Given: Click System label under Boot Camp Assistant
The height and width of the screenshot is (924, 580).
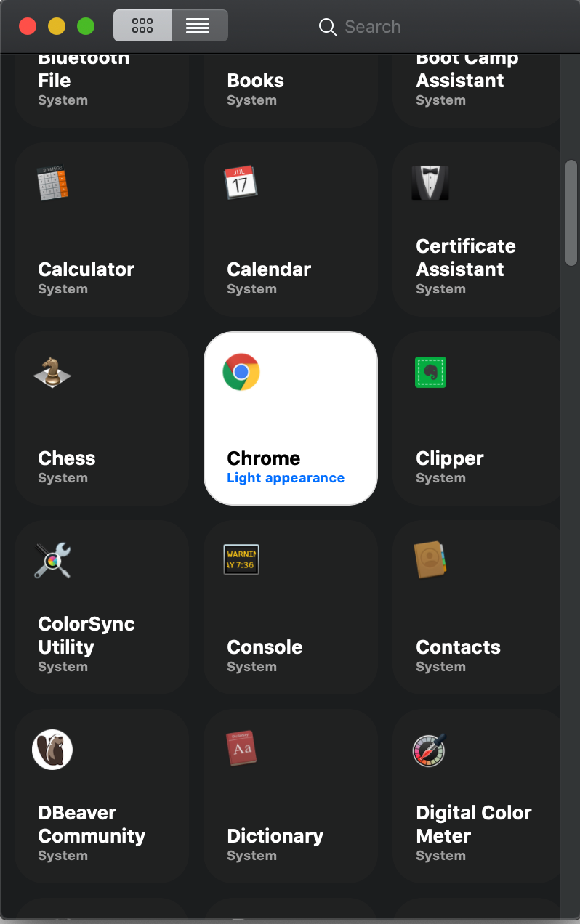Looking at the screenshot, I should pos(440,100).
